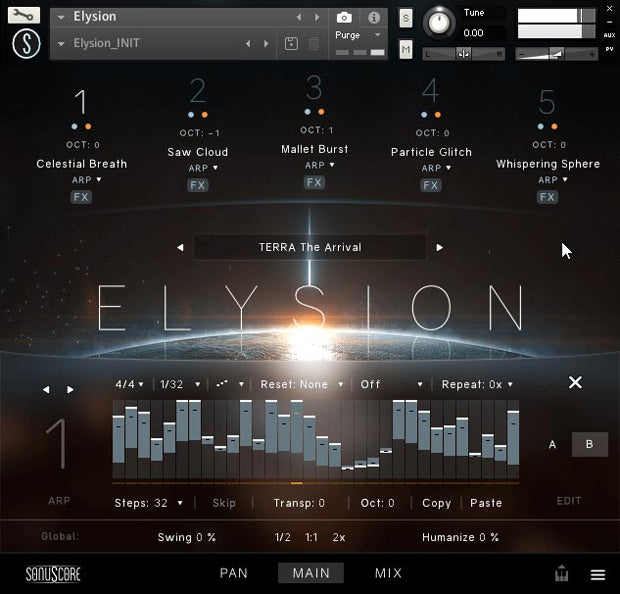Open the Steps: 32 dropdown
This screenshot has height=594, width=620.
(149, 503)
